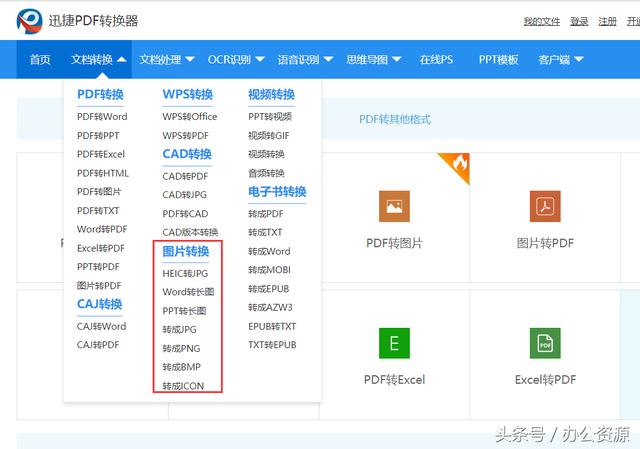
Task: Choose 转成MOBI menu entry
Action: [x=269, y=270]
